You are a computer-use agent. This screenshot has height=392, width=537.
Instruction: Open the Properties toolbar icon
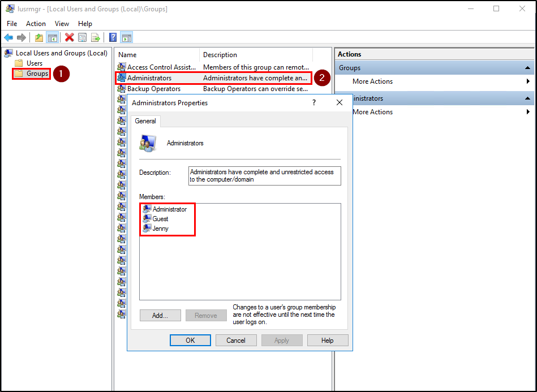click(83, 37)
